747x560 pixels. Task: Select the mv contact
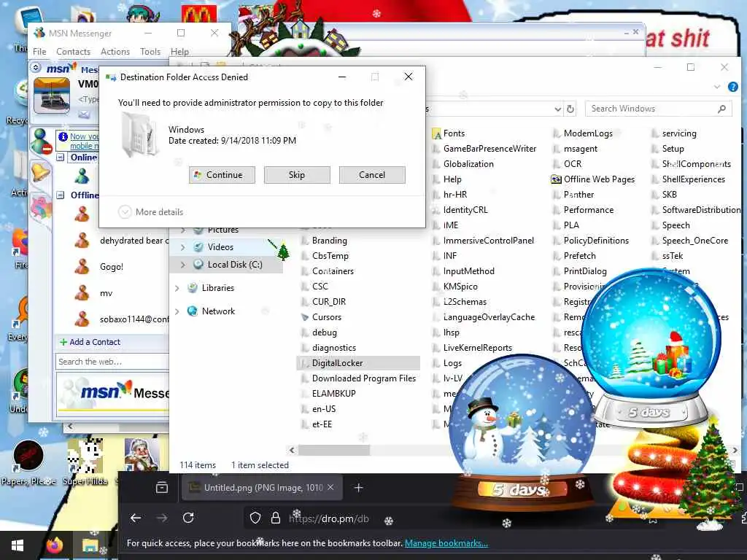[x=107, y=293]
